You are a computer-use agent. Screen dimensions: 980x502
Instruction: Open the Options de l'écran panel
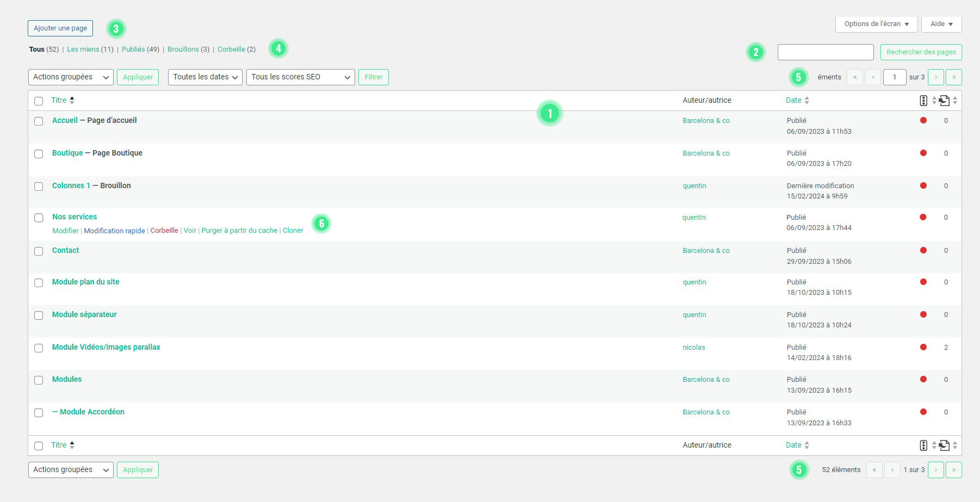coord(876,24)
